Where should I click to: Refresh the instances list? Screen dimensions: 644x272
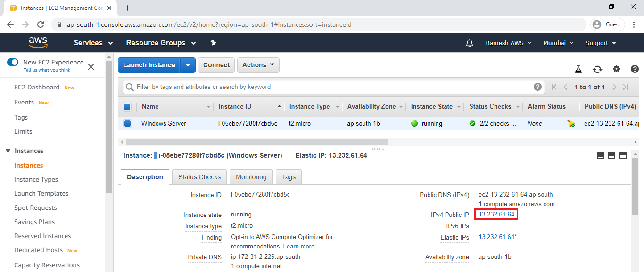pos(597,69)
